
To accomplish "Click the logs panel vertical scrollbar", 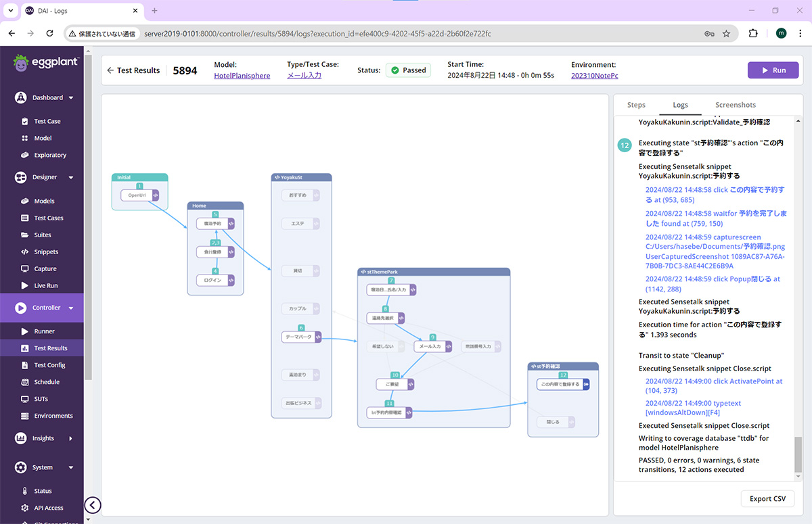I will 798,454.
